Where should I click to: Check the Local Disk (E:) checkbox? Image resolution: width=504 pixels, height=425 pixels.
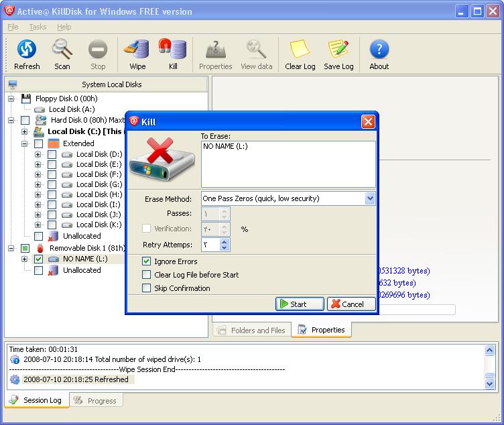(x=52, y=165)
